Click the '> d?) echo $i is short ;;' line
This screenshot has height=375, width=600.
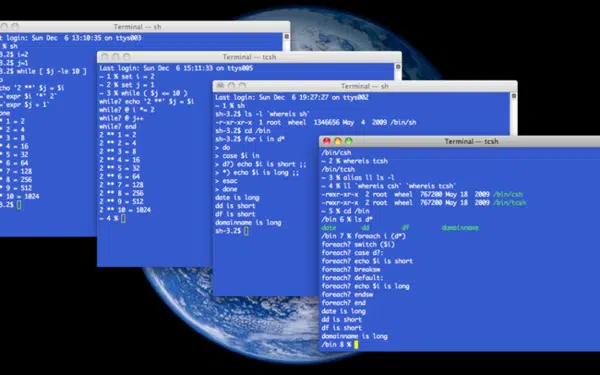pos(261,164)
